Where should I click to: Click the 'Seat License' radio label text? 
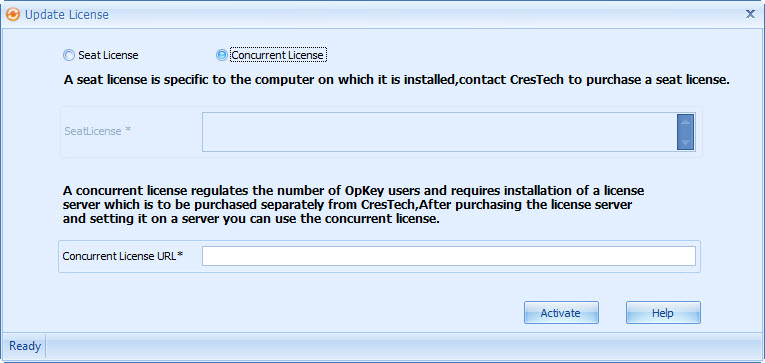pyautogui.click(x=108, y=55)
